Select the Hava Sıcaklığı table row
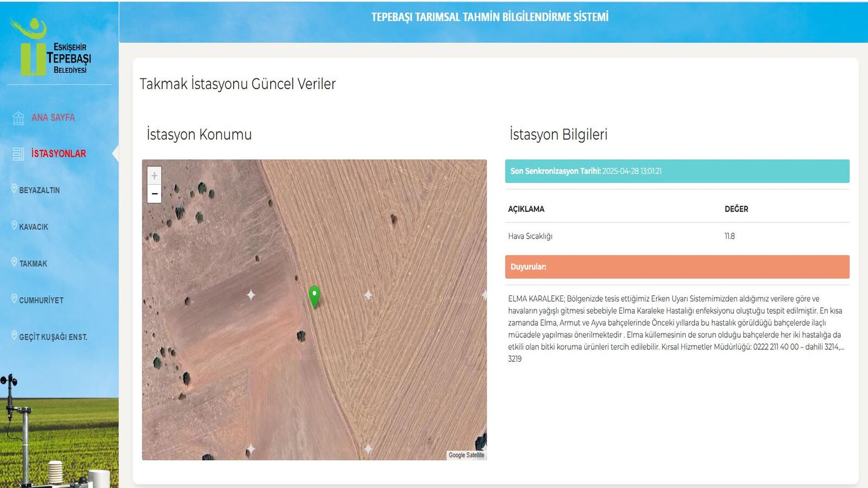The height and width of the screenshot is (488, 868). [x=676, y=236]
